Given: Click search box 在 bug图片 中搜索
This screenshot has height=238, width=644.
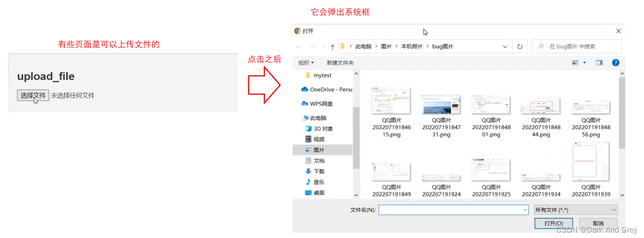Looking at the screenshot, I should tap(577, 47).
